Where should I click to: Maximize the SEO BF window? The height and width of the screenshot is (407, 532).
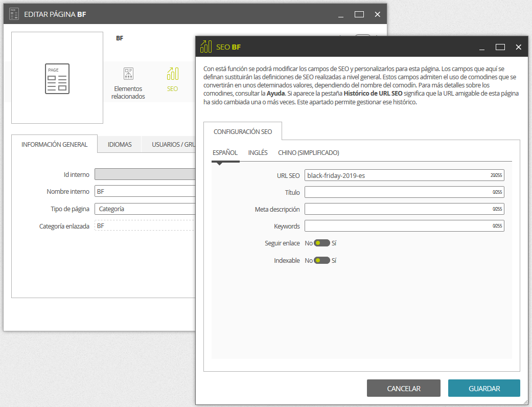(x=500, y=47)
